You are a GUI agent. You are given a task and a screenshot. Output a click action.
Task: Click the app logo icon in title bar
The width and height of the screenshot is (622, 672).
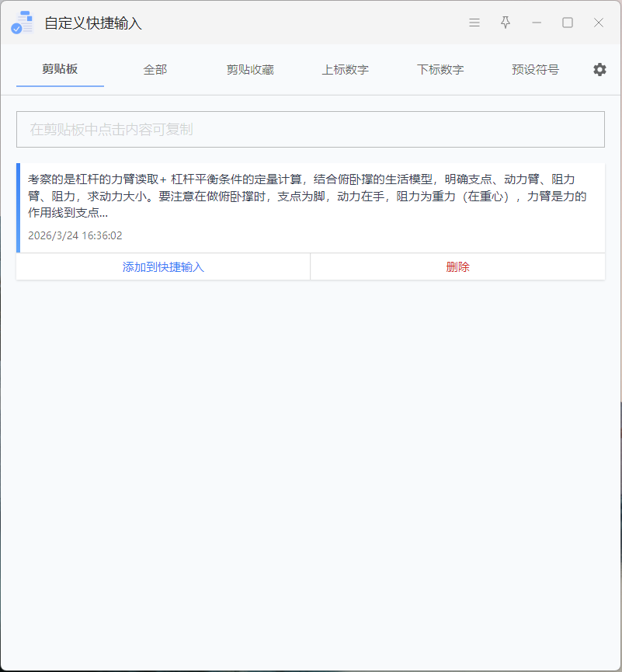click(x=22, y=23)
